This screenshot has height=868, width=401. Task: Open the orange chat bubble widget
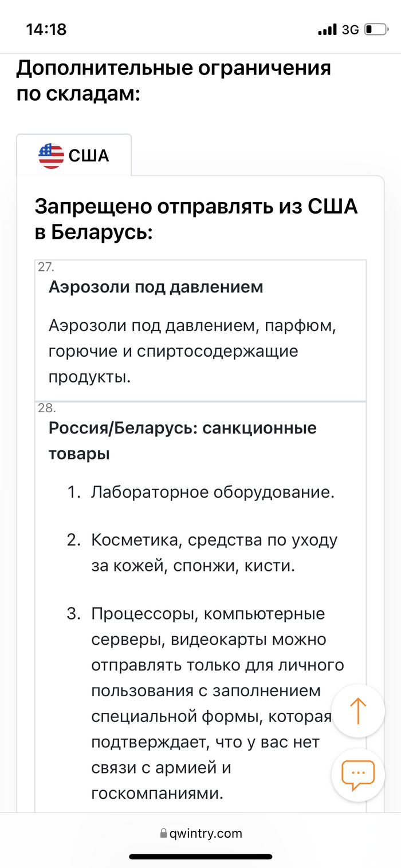358,775
